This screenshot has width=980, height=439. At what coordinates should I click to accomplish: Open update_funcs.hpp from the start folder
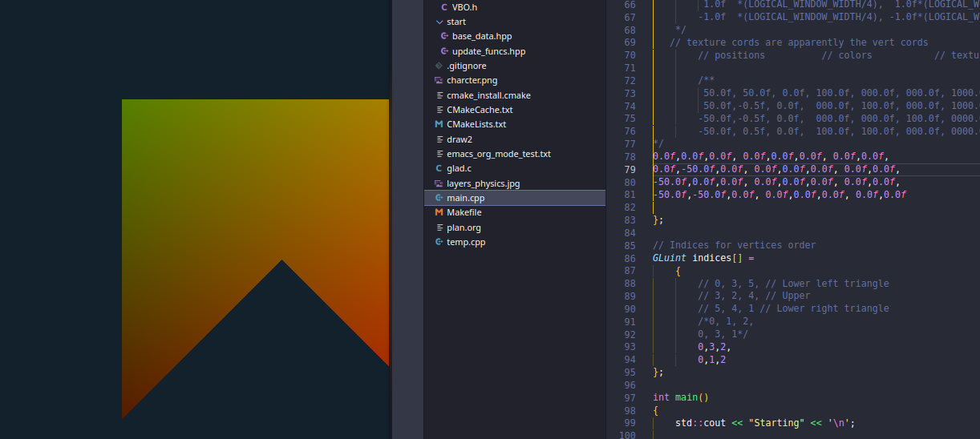click(x=488, y=51)
